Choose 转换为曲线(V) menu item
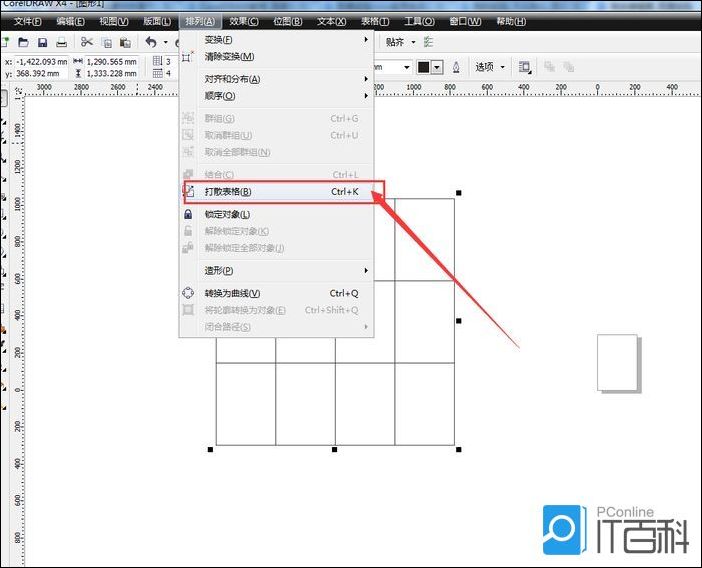This screenshot has width=702, height=568. (277, 293)
